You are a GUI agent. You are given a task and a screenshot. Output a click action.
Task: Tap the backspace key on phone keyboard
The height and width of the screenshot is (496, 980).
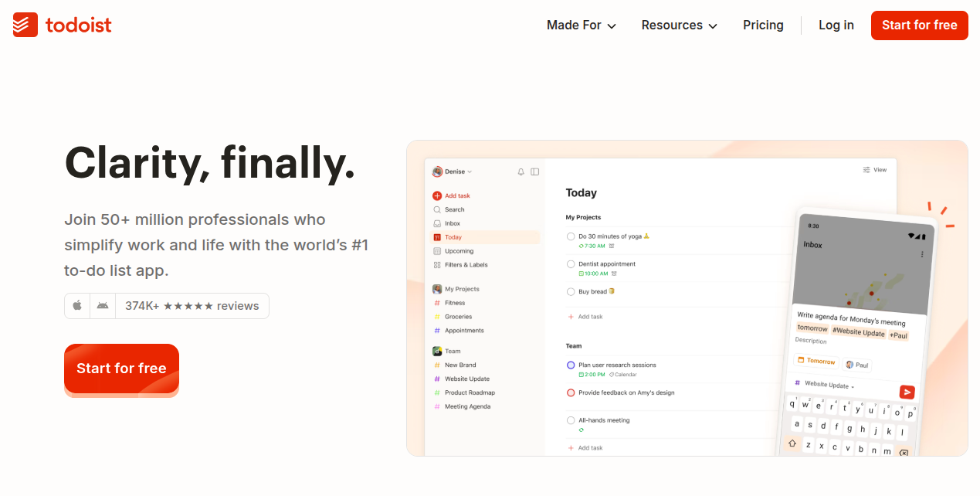903,453
